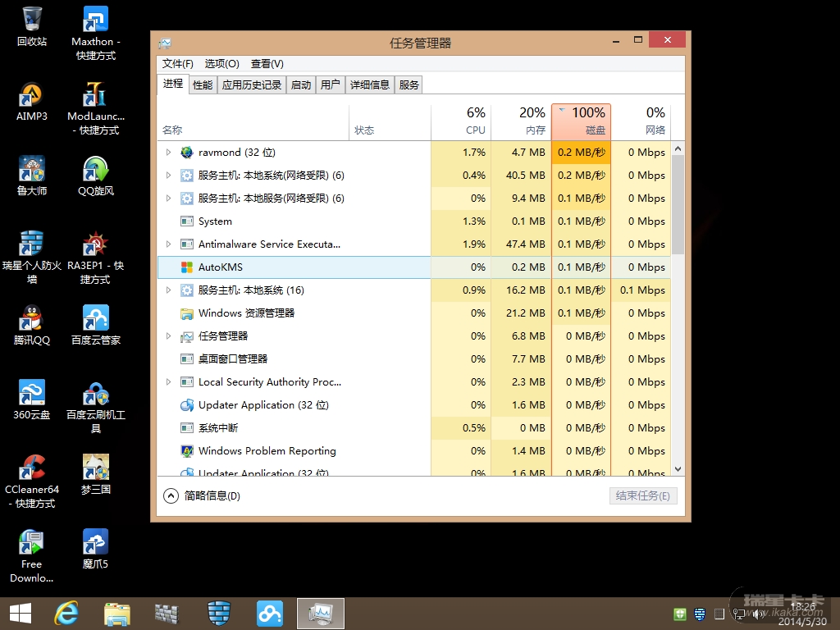Launch 鲁大师 desktop icon
The width and height of the screenshot is (840, 630).
click(32, 176)
